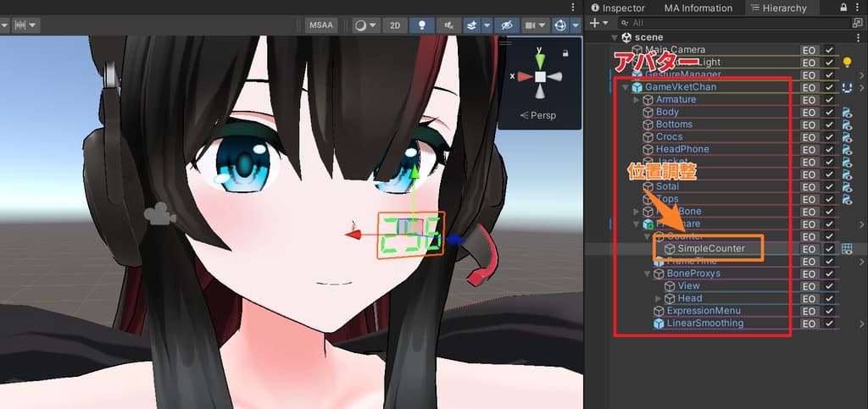Screen dimensions: 868x409
Task: Click the renderer icon on Sotai row
Action: (x=847, y=187)
